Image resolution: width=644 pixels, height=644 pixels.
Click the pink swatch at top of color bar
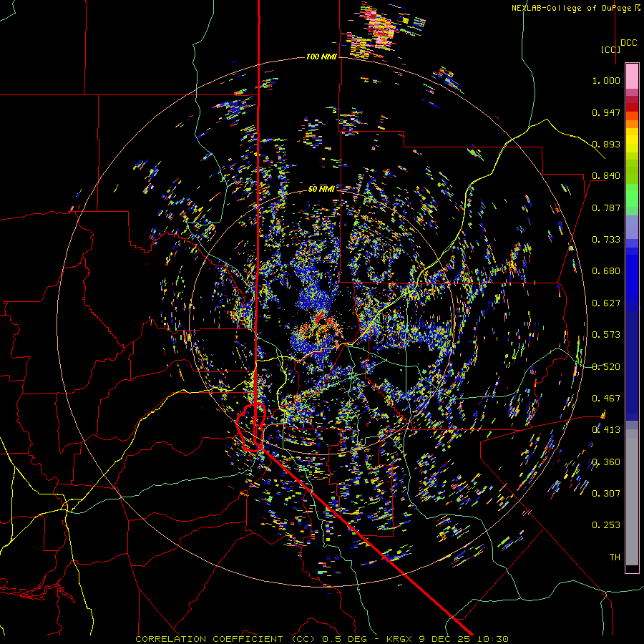[632, 77]
